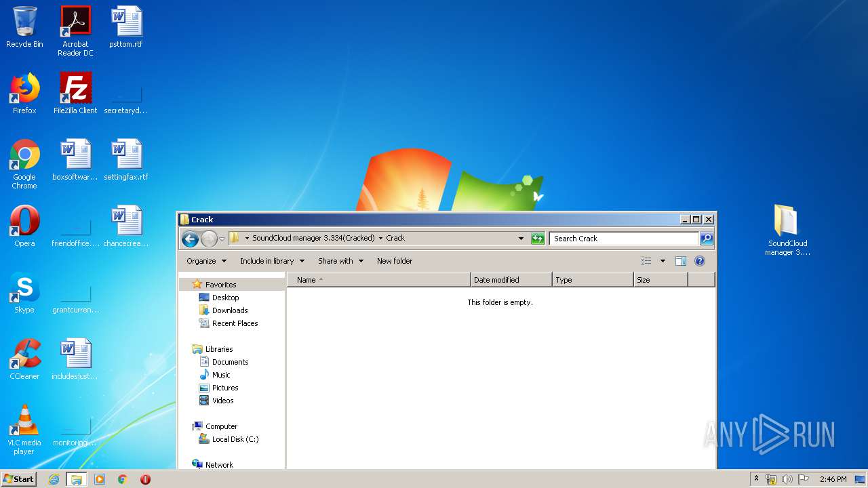This screenshot has height=488, width=868.
Task: Open the Music library
Action: 221,375
